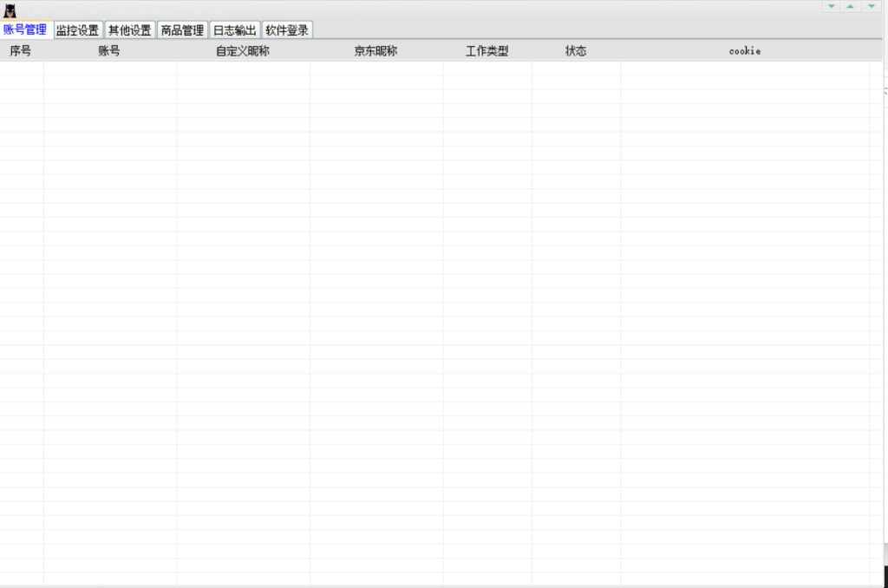Select the 商品管理 tab
This screenshot has width=888, height=588.
tap(182, 30)
